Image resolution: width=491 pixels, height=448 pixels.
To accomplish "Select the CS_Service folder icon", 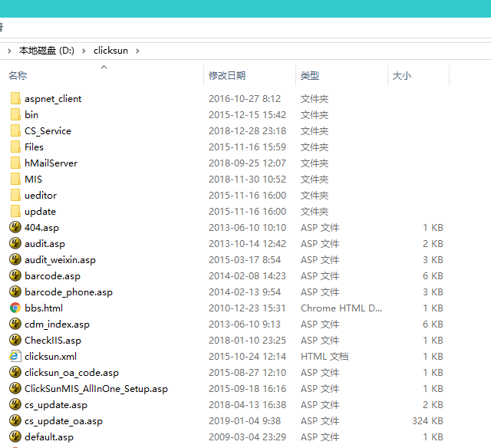I will (15, 130).
